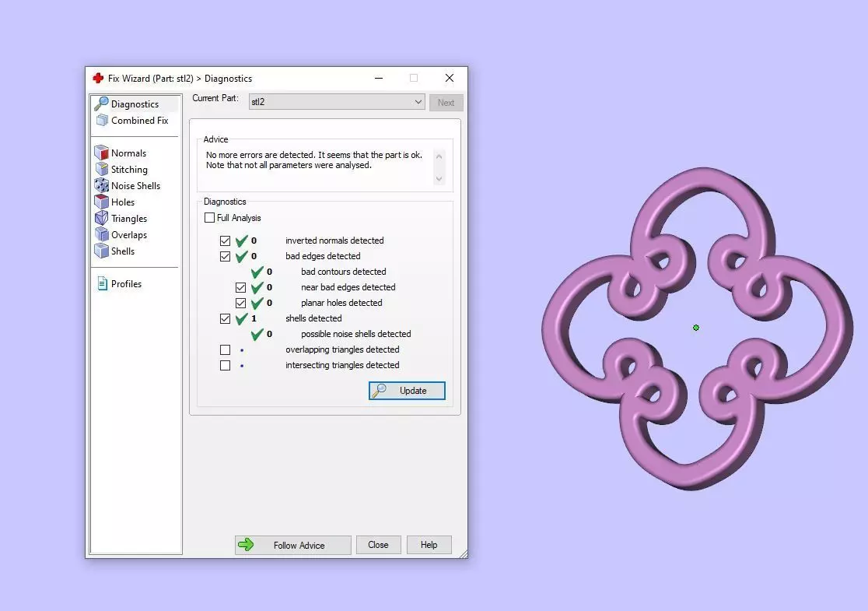The height and width of the screenshot is (611, 868).
Task: Click the green arrow on Follow Advice
Action: click(x=246, y=545)
